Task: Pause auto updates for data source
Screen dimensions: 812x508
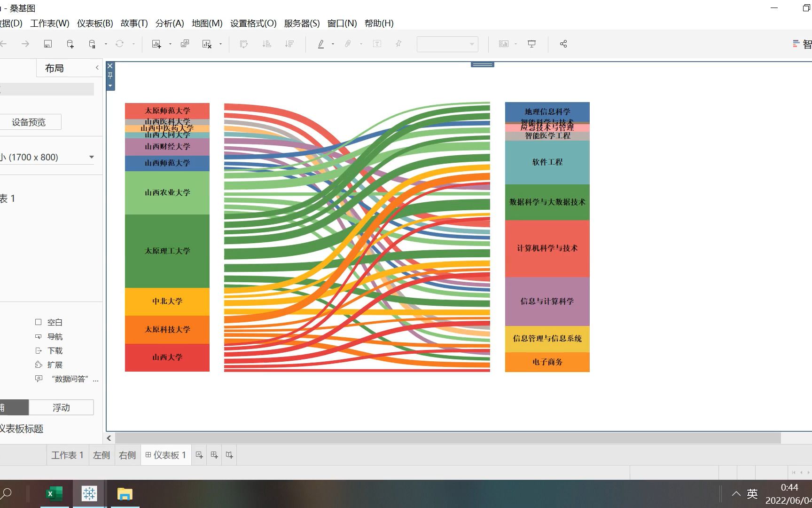Action: [x=92, y=44]
